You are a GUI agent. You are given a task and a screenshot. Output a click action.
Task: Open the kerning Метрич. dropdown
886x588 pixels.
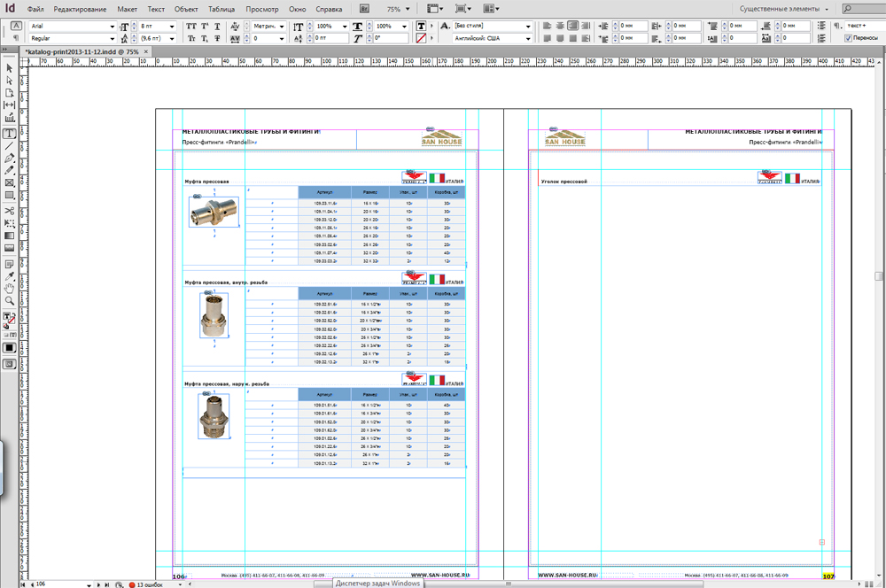[282, 27]
